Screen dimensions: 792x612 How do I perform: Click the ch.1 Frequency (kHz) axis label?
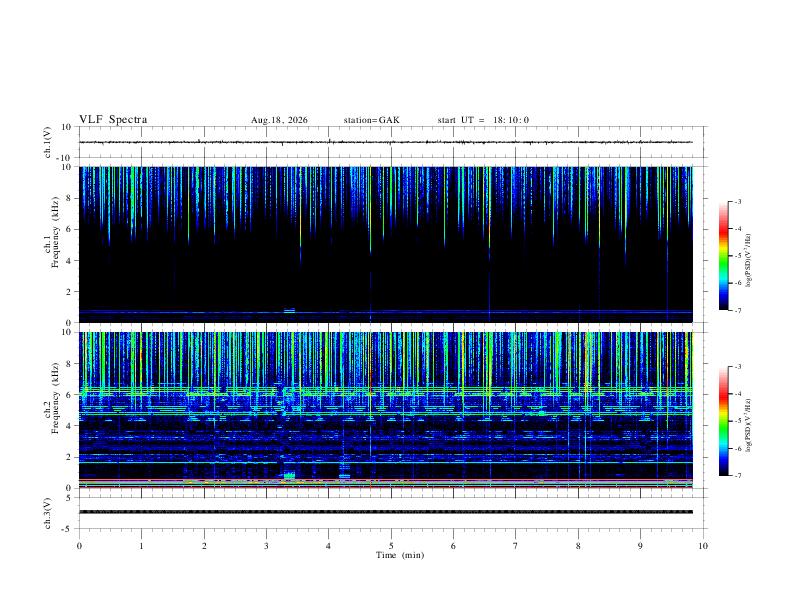click(x=51, y=232)
